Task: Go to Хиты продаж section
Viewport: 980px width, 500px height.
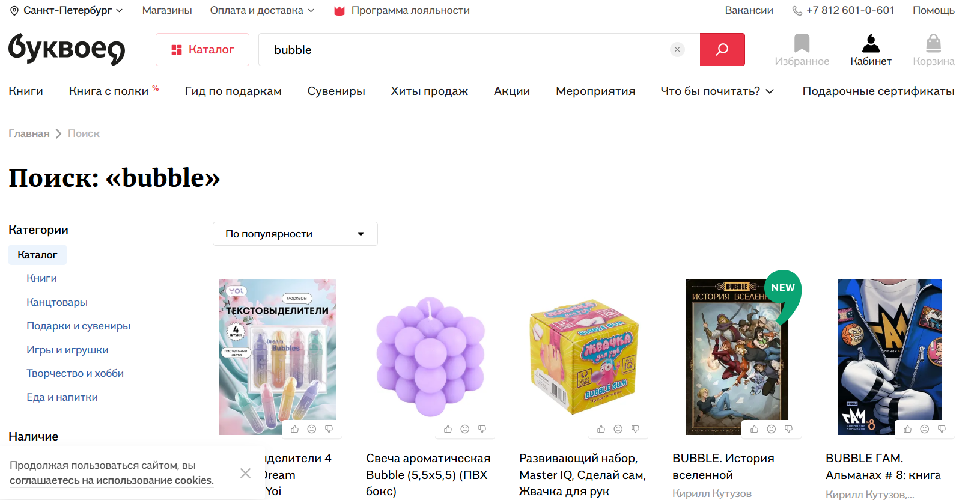Action: tap(429, 91)
